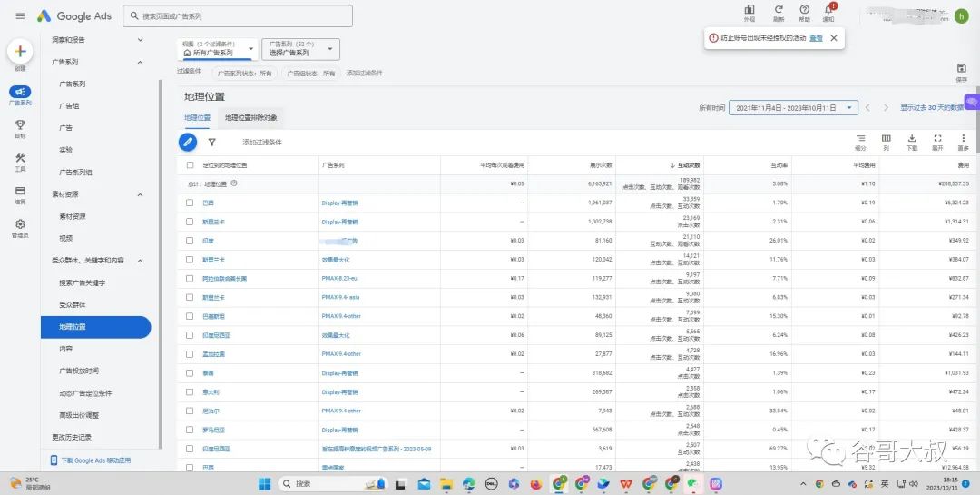Open the hamburger main menu
Image resolution: width=980 pixels, height=495 pixels.
pos(20,16)
